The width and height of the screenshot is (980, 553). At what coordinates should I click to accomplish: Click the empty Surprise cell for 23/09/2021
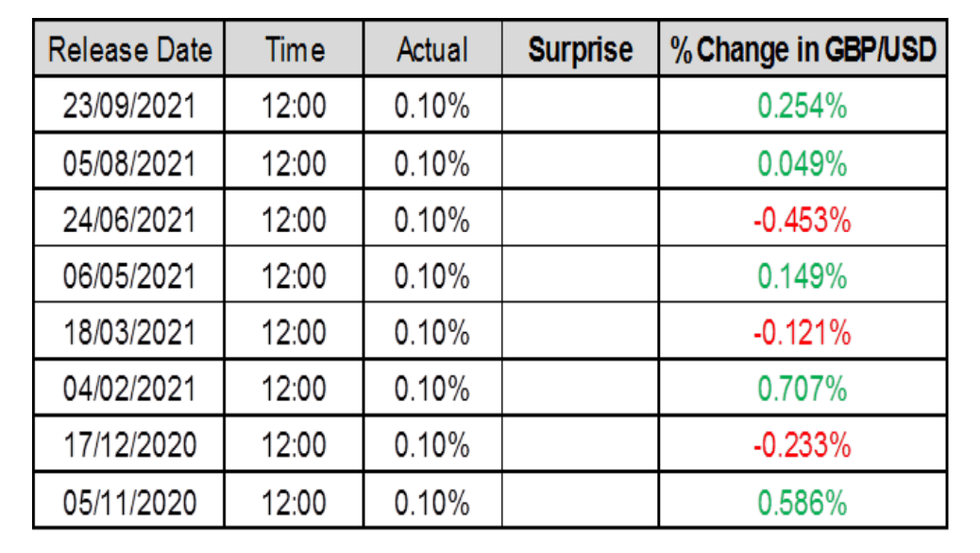[x=581, y=106]
